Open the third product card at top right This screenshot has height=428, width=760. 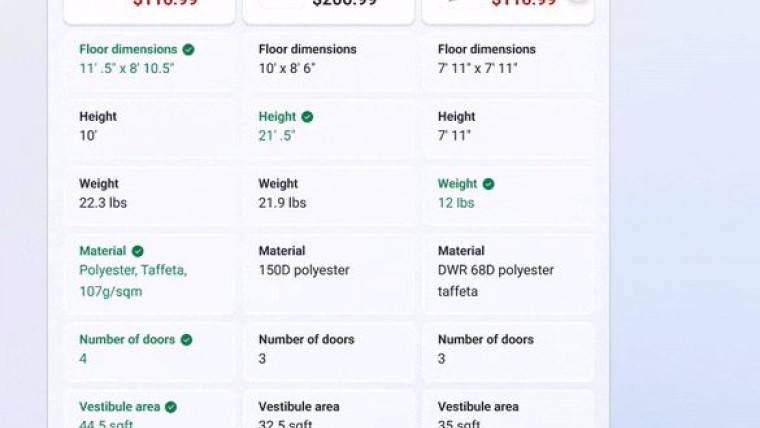tap(508, 10)
